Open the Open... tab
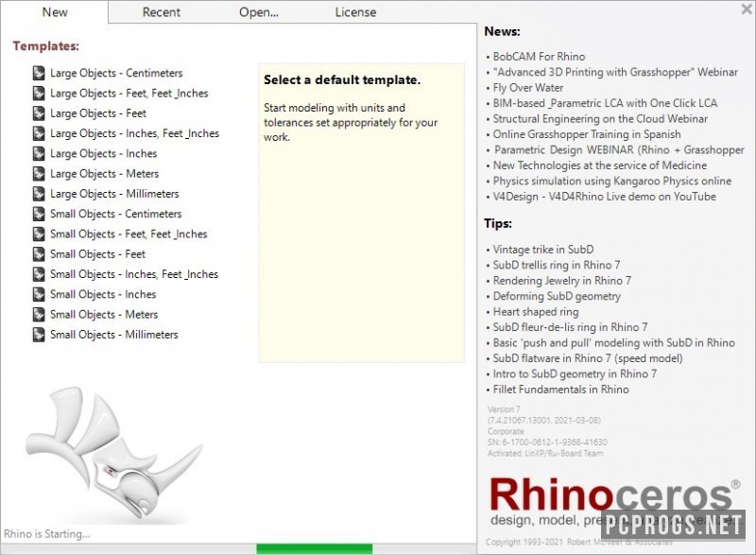This screenshot has height=555, width=756. (259, 12)
